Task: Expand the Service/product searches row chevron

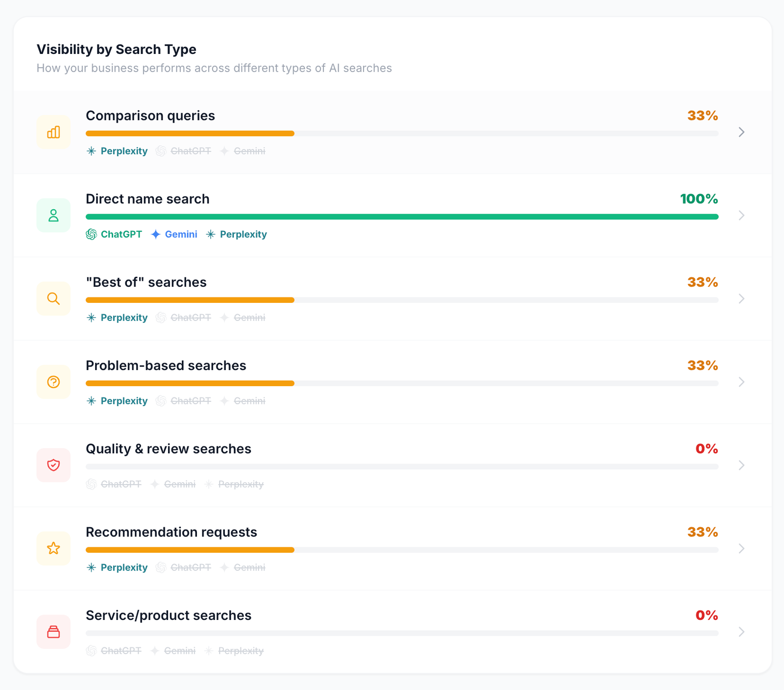Action: click(x=741, y=632)
